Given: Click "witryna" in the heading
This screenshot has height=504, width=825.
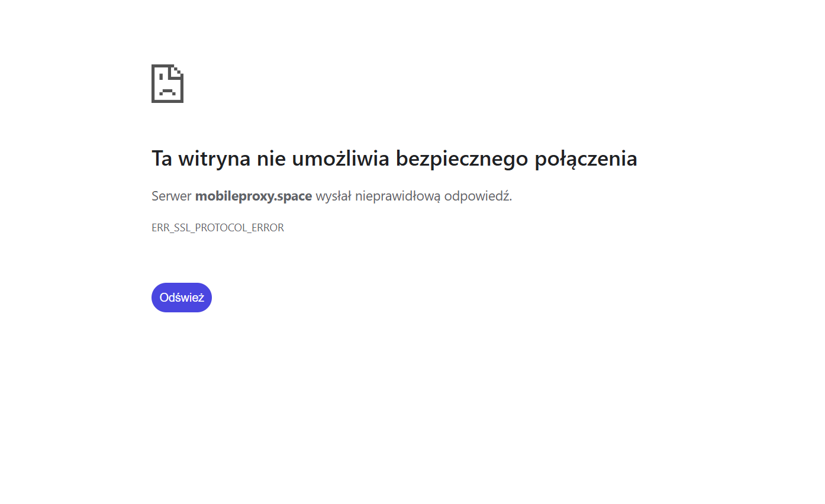Looking at the screenshot, I should point(214,159).
